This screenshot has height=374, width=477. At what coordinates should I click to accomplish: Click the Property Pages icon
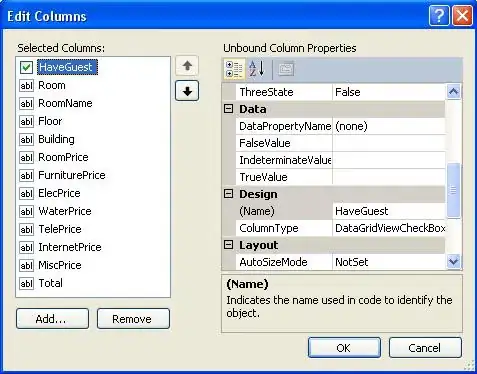tap(286, 69)
